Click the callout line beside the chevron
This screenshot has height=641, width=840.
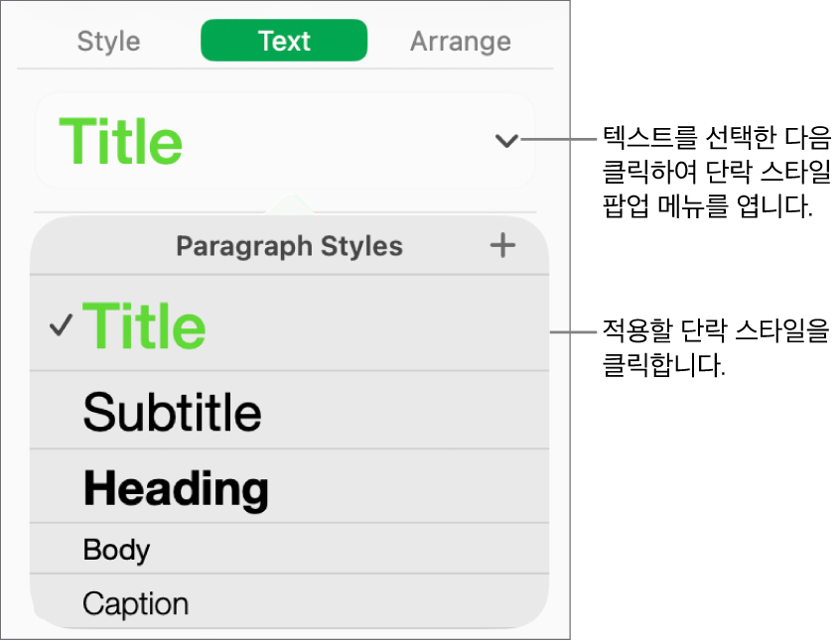coord(561,140)
